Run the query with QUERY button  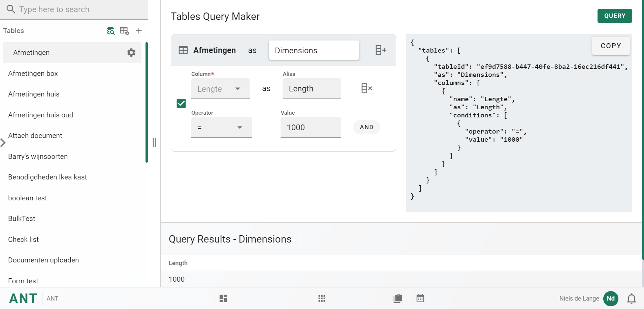614,16
